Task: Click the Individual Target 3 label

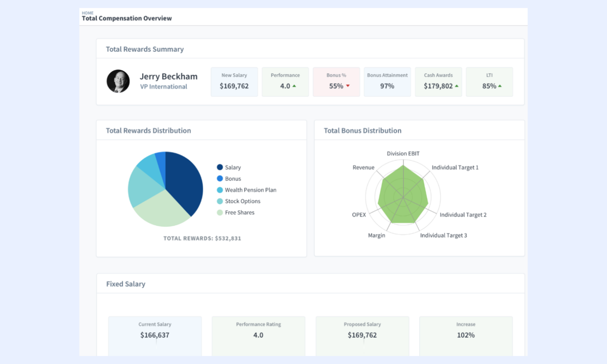Action: pos(443,235)
